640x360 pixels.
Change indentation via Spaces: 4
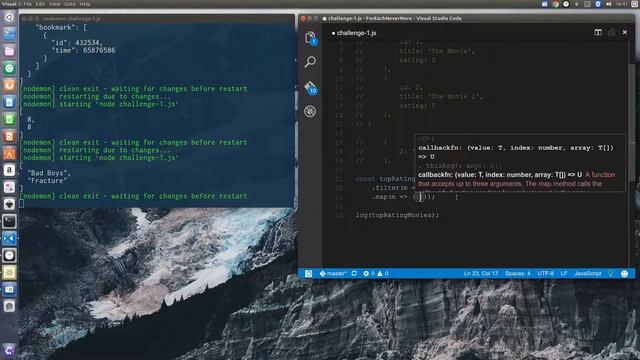(x=518, y=273)
